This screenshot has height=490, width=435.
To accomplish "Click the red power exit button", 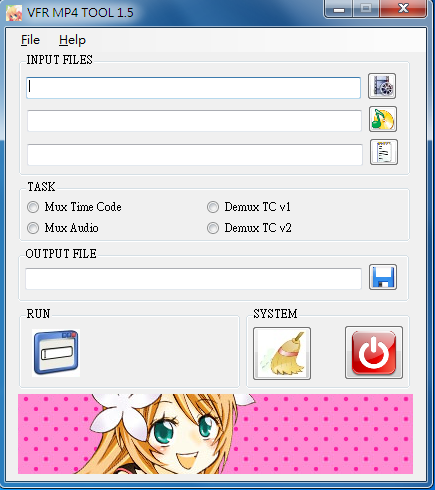I will (x=374, y=353).
